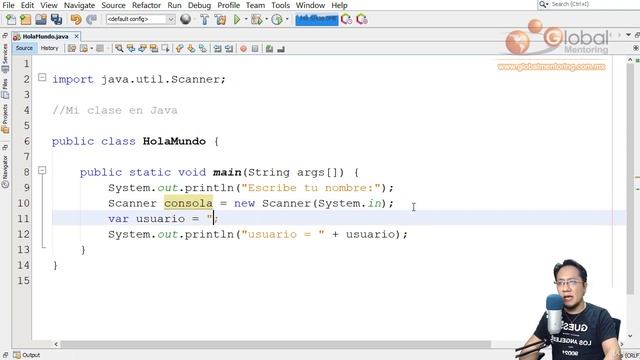Click the Open Project toolbar icon
This screenshot has width=640, height=360.
(x=41, y=19)
